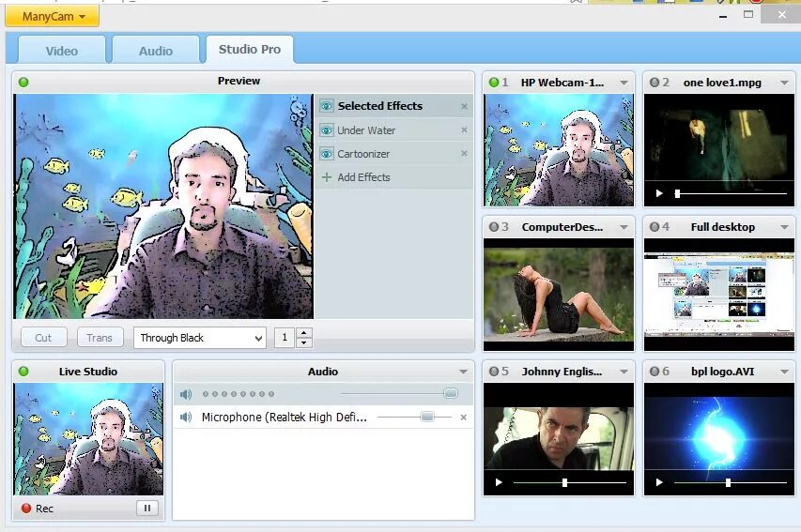Viewport: 801px width, 532px height.
Task: Seek in Johnny Englis video timeline
Action: click(570, 482)
